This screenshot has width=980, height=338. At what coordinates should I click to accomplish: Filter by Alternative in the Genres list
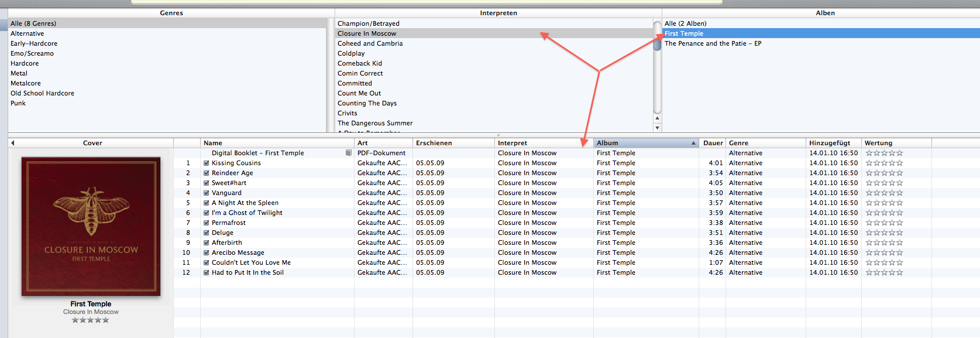click(167, 33)
